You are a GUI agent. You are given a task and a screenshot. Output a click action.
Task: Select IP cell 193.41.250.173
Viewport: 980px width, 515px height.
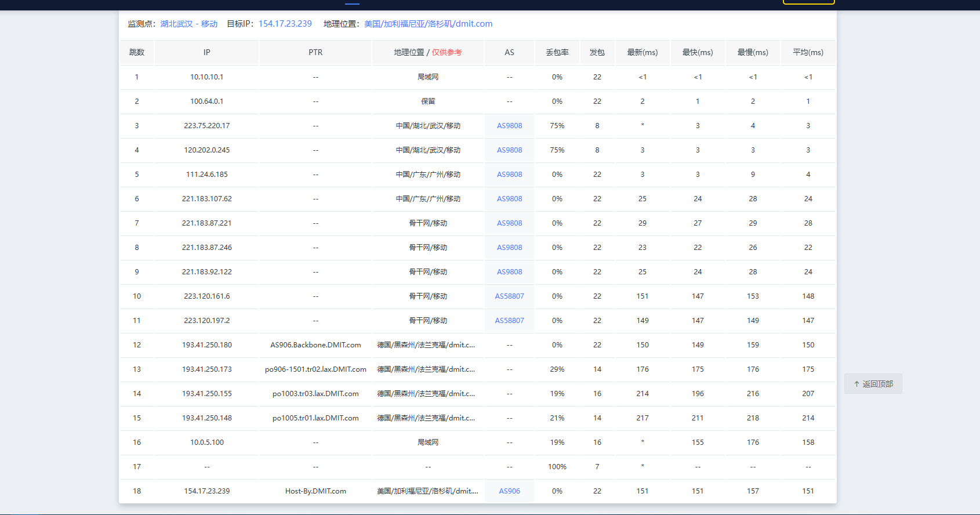[x=207, y=369]
